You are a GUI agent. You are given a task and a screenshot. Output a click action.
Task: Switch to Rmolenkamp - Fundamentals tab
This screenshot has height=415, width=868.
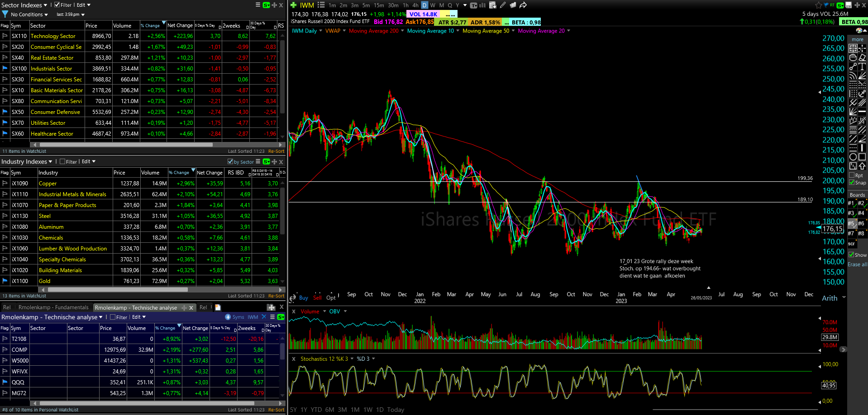53,307
